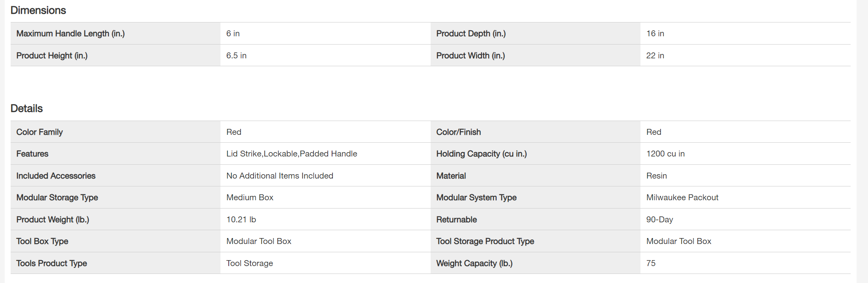The height and width of the screenshot is (283, 868).
Task: Click the Dimensions section heading
Action: click(x=38, y=10)
